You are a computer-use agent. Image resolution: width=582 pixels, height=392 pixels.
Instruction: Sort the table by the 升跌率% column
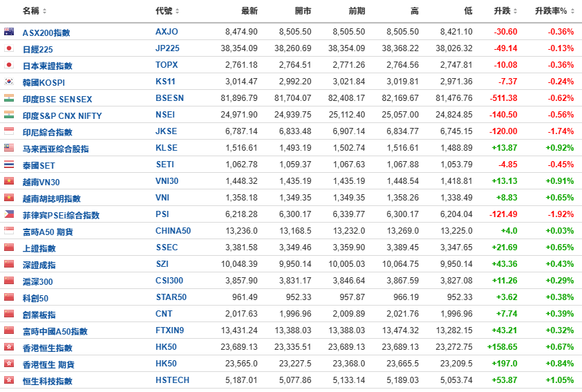(x=554, y=11)
